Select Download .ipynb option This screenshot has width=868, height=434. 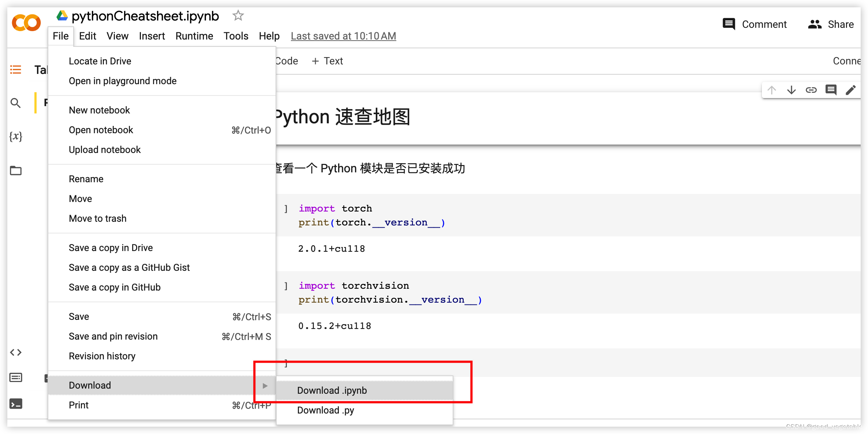pos(332,390)
